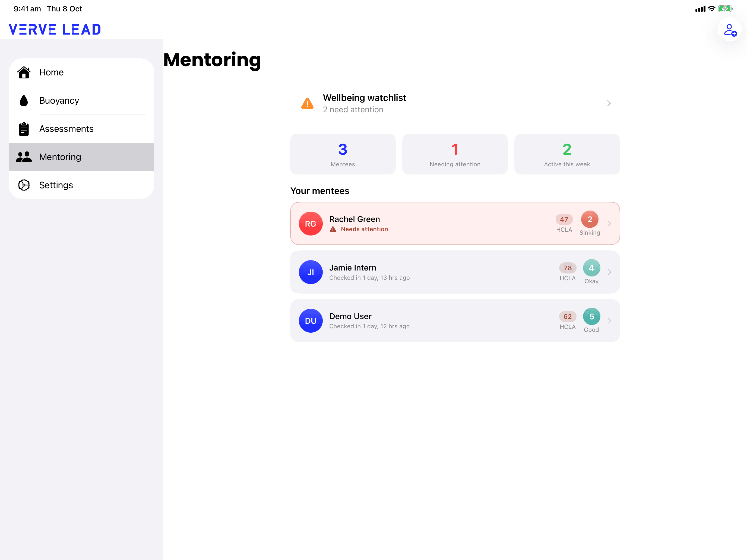Open Rachel Green row chevron
This screenshot has width=747, height=560.
click(610, 224)
